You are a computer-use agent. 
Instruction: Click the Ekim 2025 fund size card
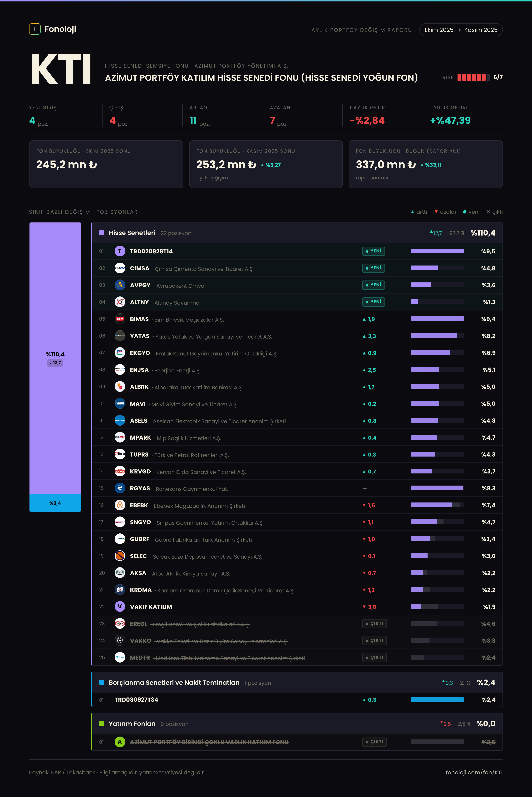point(106,164)
